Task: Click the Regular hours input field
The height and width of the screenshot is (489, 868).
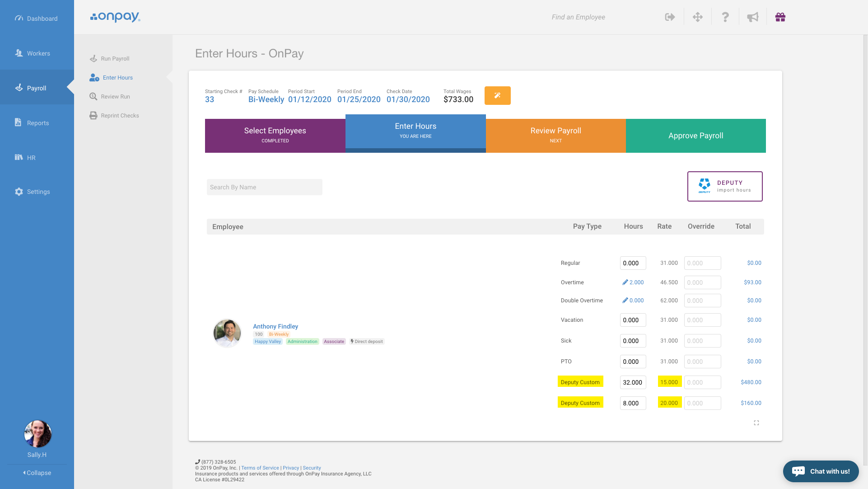Action: pyautogui.click(x=633, y=263)
